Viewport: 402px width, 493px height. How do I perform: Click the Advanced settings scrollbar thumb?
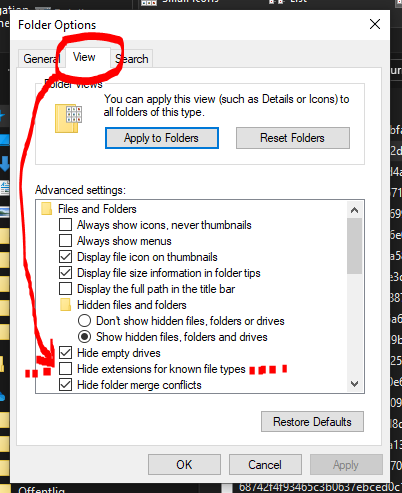[x=354, y=246]
